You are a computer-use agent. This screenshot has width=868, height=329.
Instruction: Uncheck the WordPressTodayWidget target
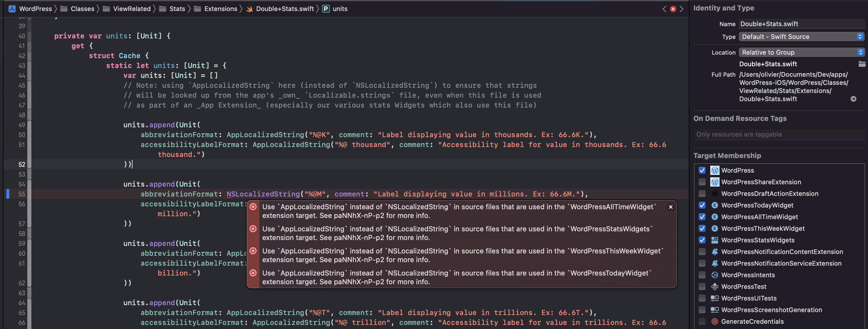[702, 205]
